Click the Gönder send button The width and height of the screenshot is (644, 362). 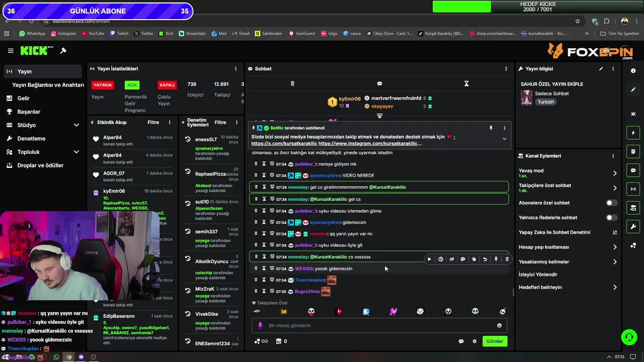click(x=495, y=341)
